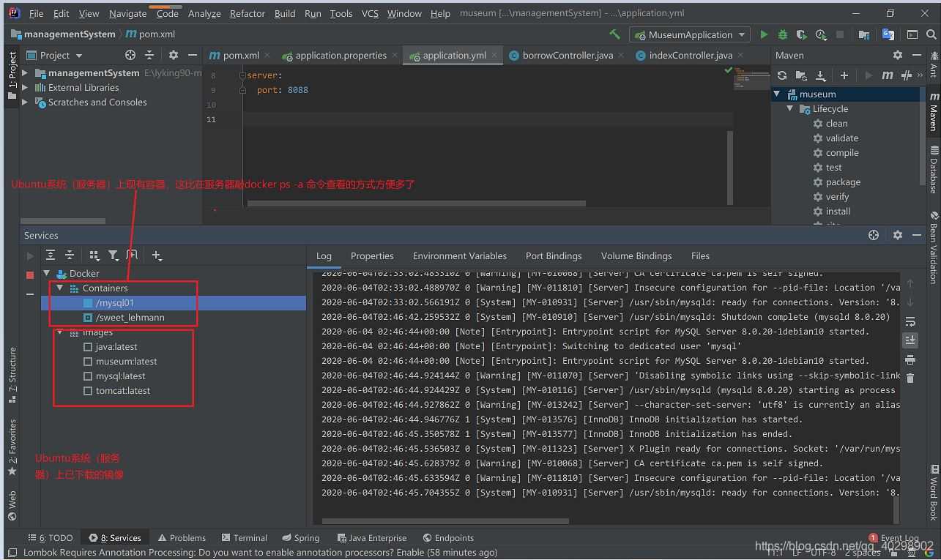
Task: Open the MuseumApplication run configuration dropdown
Action: (x=741, y=34)
